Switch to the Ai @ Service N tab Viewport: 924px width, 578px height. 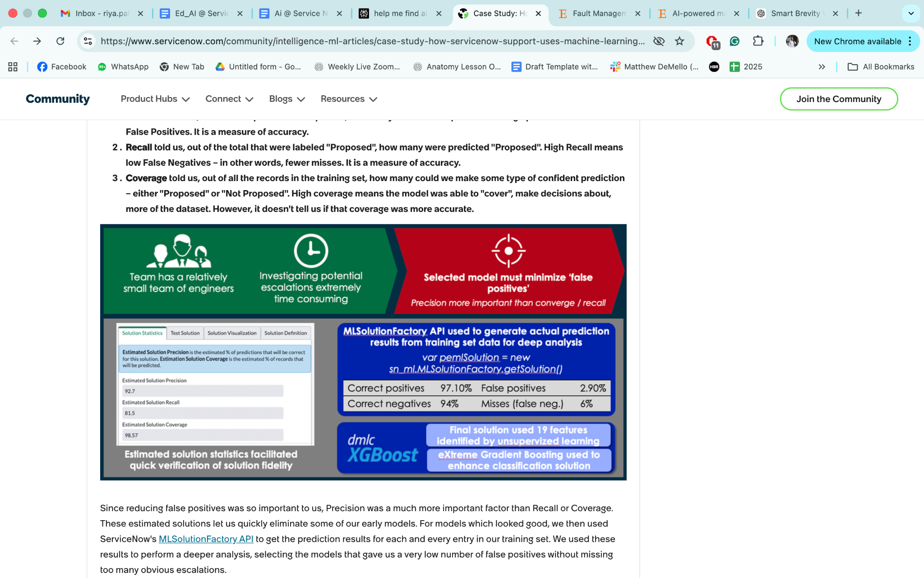300,14
